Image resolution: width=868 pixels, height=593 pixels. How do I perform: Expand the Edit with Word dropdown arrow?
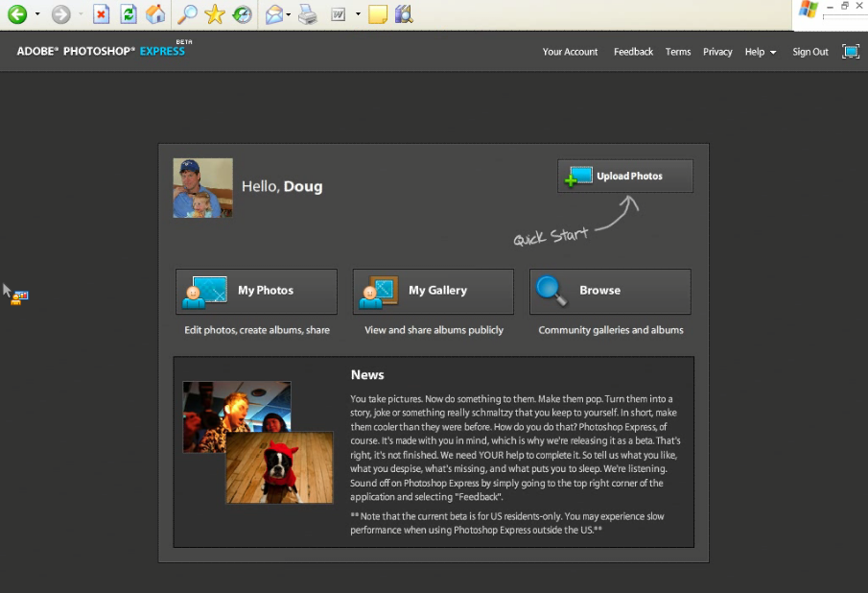coord(358,13)
